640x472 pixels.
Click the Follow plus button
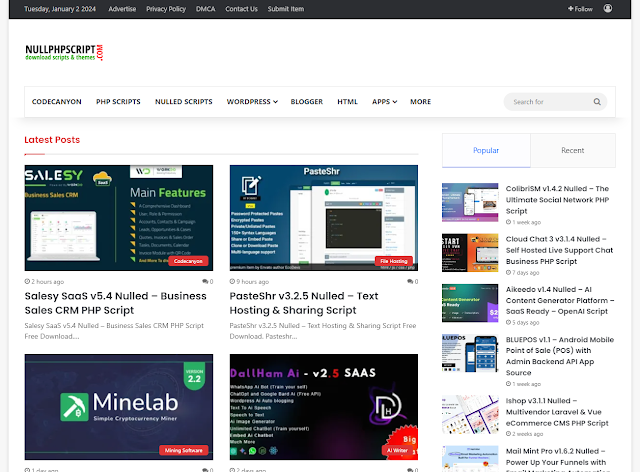[x=580, y=9]
